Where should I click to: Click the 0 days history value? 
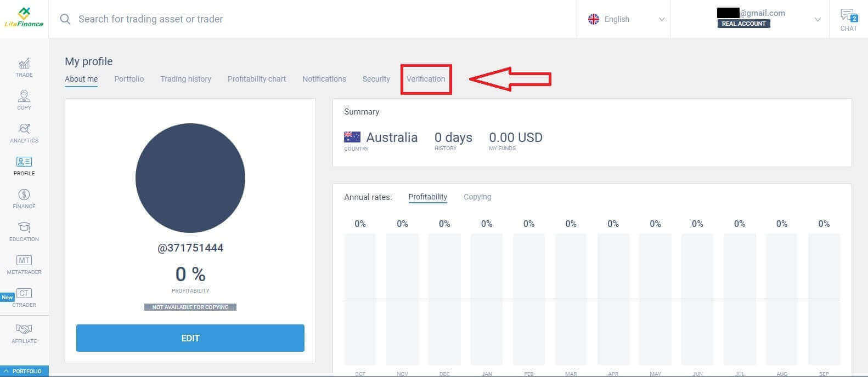pyautogui.click(x=453, y=137)
